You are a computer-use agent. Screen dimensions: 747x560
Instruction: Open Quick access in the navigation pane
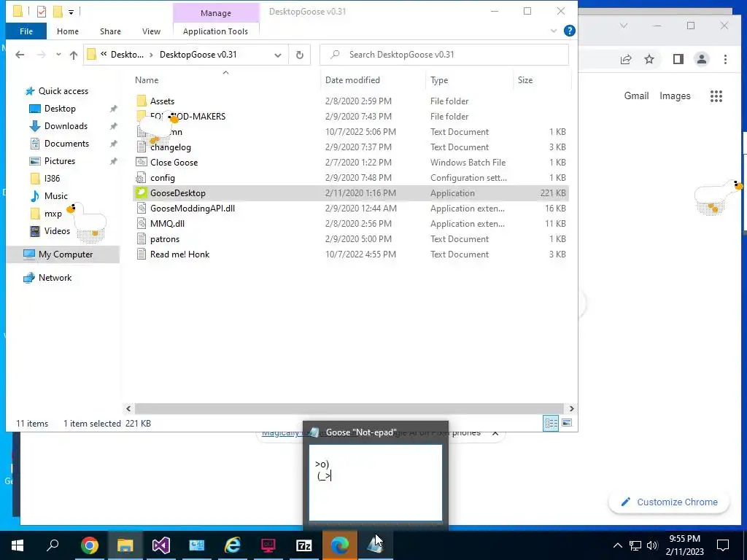[x=63, y=91]
